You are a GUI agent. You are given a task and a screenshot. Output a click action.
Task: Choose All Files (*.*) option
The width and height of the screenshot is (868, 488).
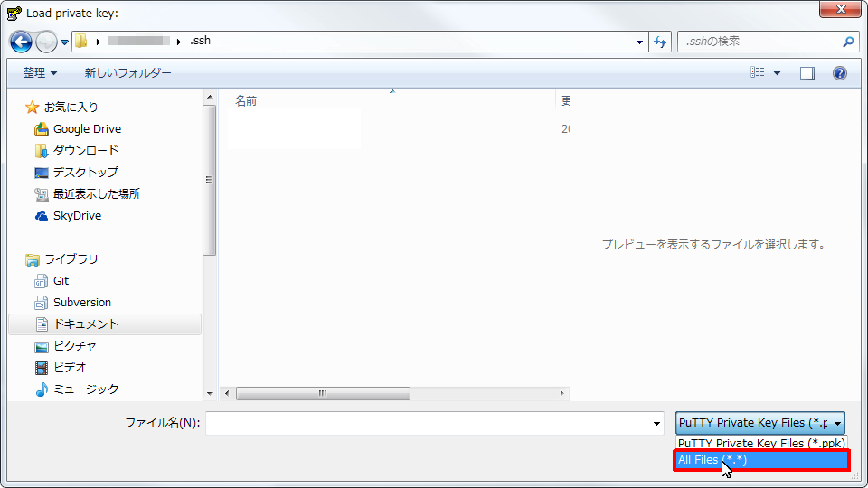(x=761, y=461)
